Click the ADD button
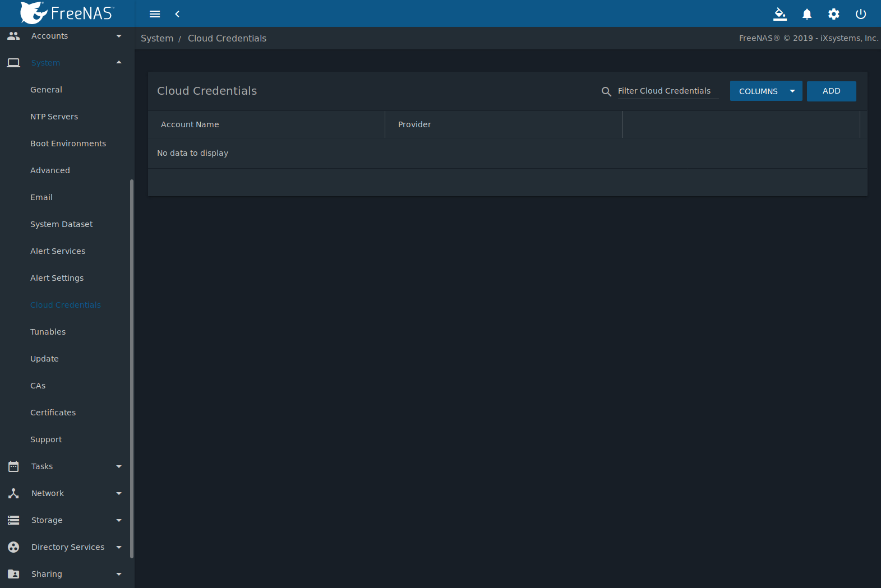Image resolution: width=881 pixels, height=588 pixels. pos(831,91)
